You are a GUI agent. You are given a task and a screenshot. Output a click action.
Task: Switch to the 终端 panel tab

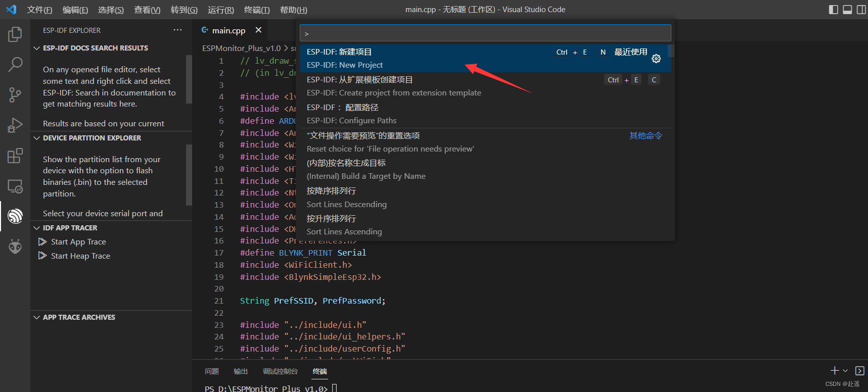point(319,371)
